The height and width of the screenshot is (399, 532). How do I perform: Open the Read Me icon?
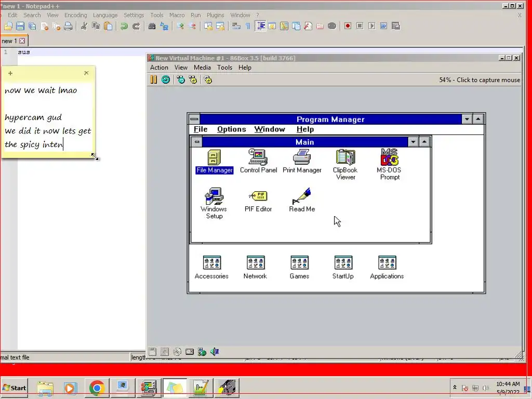[302, 200]
